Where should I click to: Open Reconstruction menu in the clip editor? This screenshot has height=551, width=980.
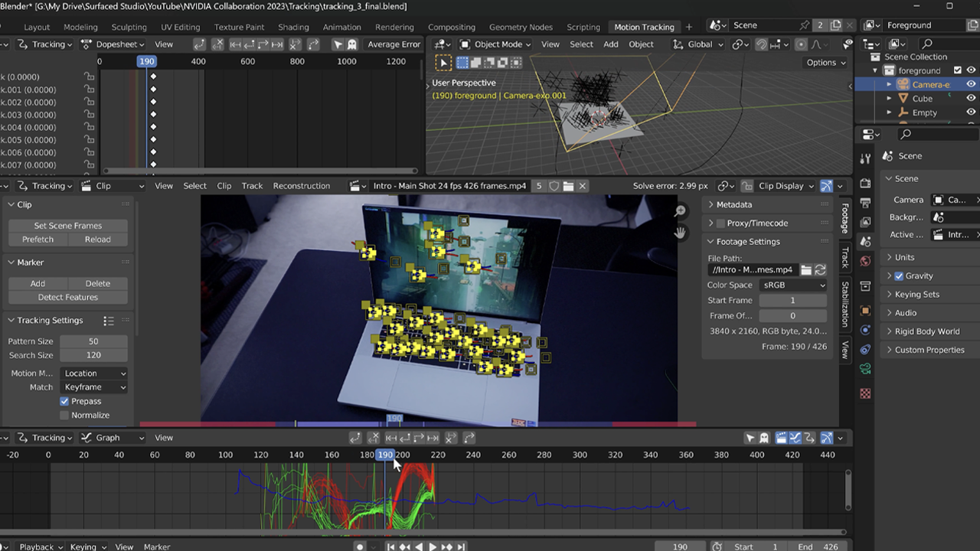click(x=301, y=186)
